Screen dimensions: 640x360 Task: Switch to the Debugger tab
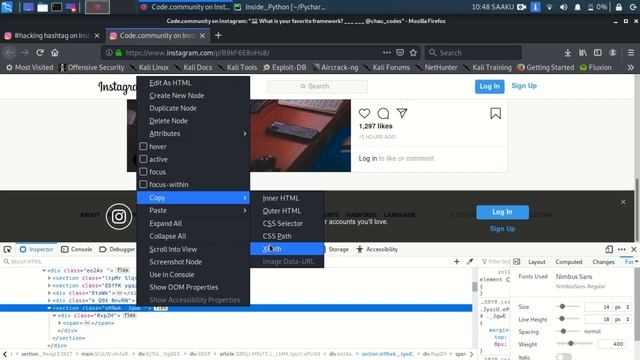coord(117,249)
